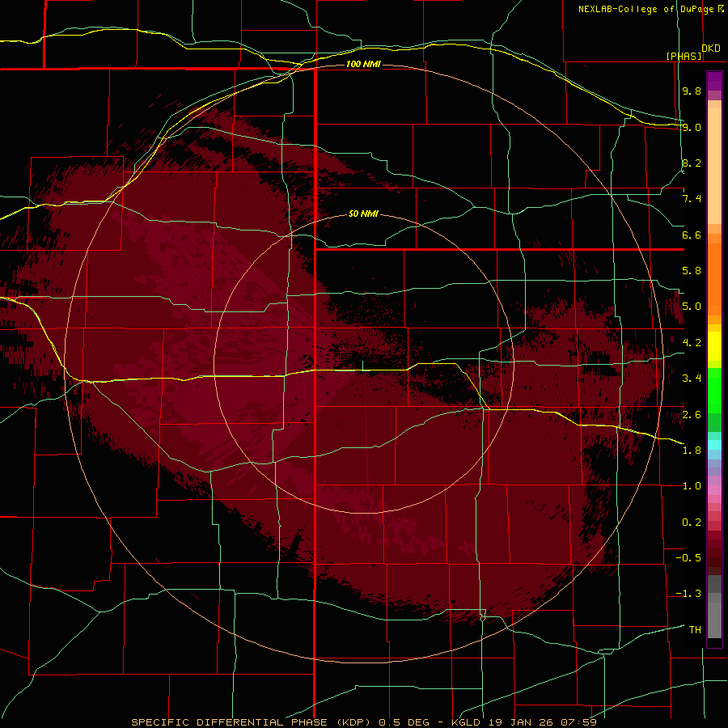Image resolution: width=728 pixels, height=728 pixels.
Task: Click the 5.8 value on color scale
Action: 692,271
